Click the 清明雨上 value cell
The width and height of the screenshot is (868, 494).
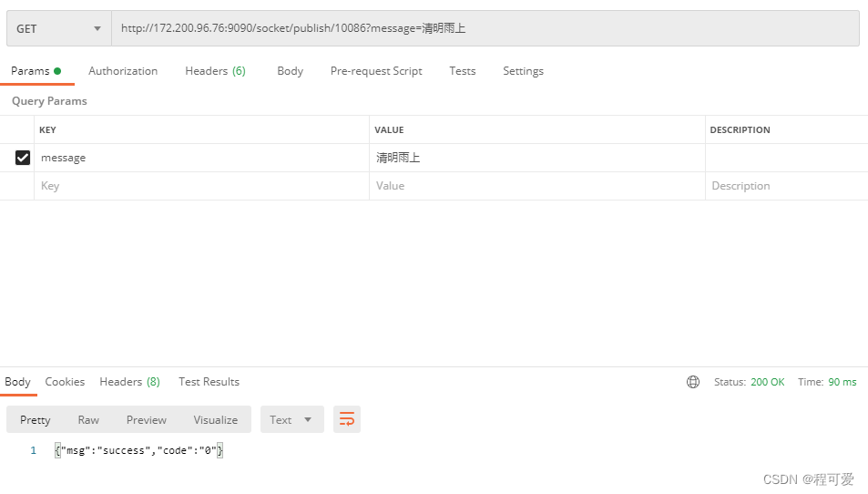pyautogui.click(x=537, y=158)
